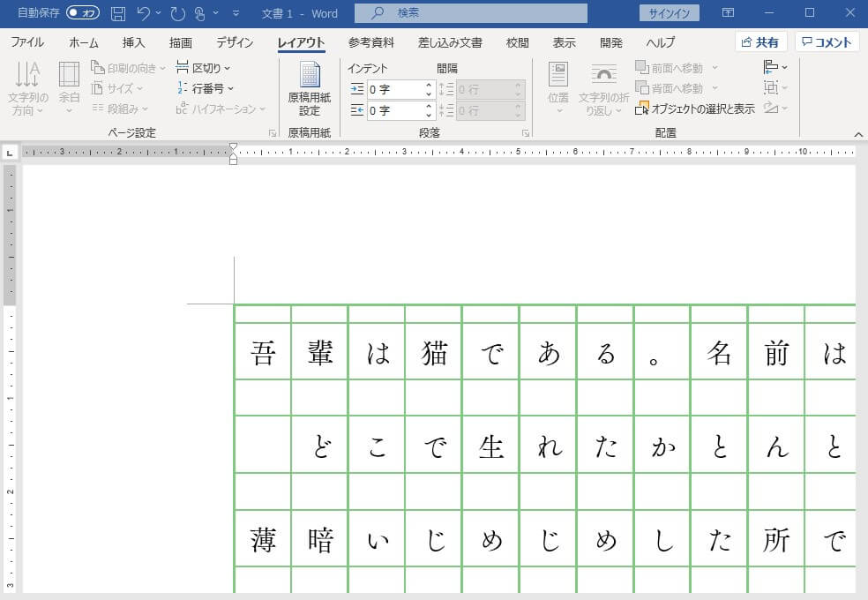
Task: Click the サインイン button
Action: point(669,13)
